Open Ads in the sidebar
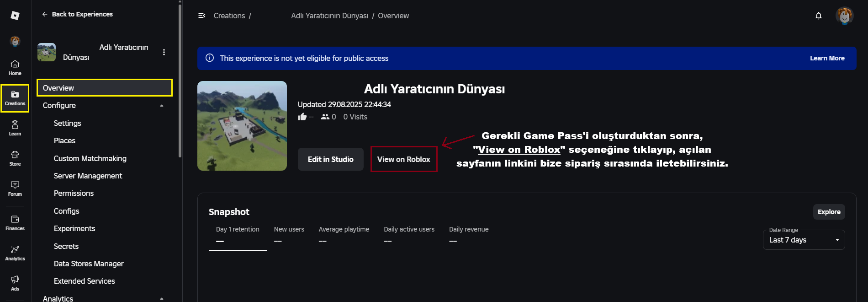868x302 pixels. pyautogui.click(x=15, y=283)
